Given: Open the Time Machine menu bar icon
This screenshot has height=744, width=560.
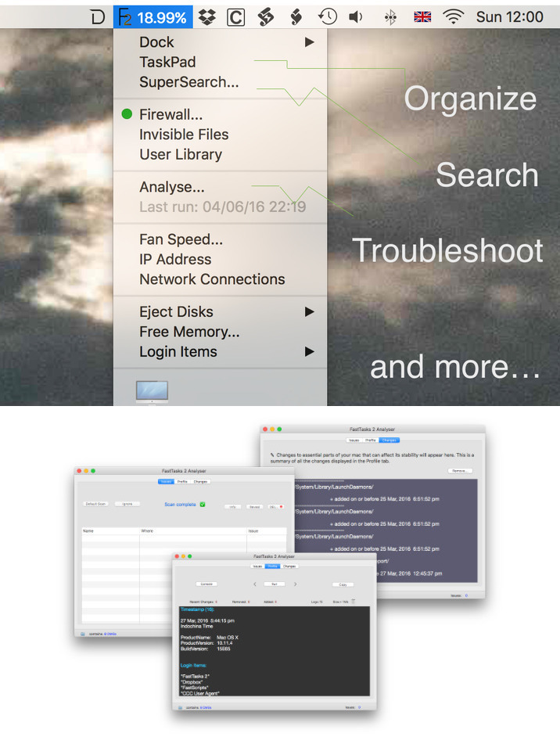Looking at the screenshot, I should pos(327,17).
